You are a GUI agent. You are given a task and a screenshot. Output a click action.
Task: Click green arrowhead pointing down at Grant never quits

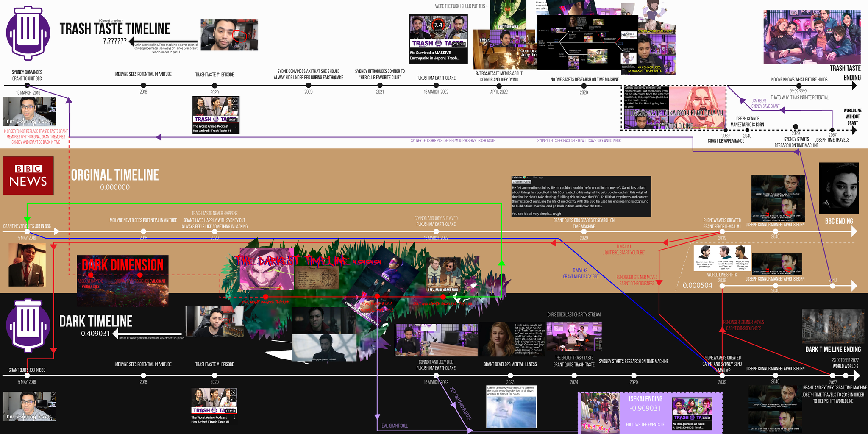(x=27, y=220)
